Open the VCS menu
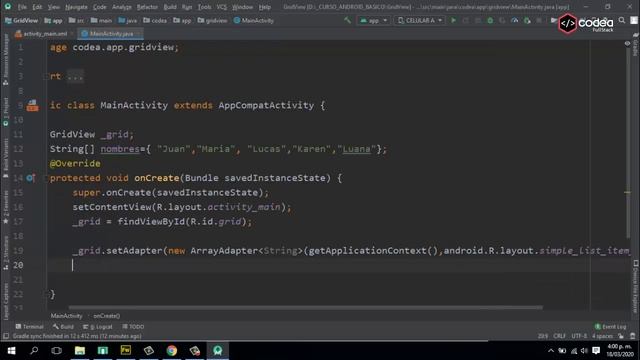The width and height of the screenshot is (640, 360). tap(222, 7)
